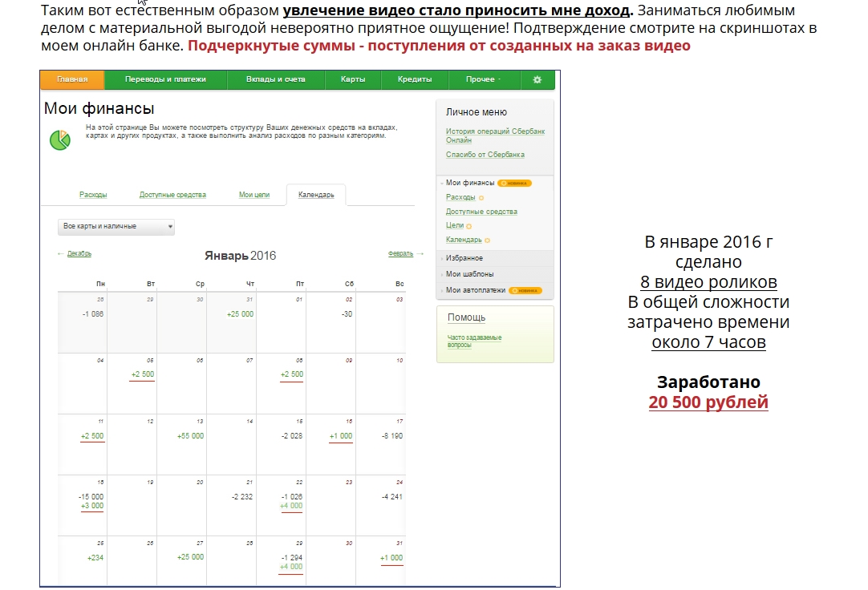
Task: Open the Главная tab in the top menu
Action: [x=72, y=79]
